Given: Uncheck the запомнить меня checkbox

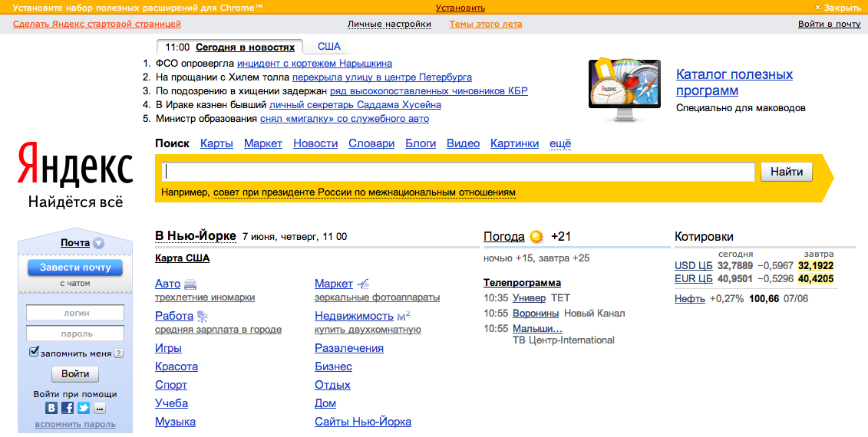Looking at the screenshot, I should 34,352.
